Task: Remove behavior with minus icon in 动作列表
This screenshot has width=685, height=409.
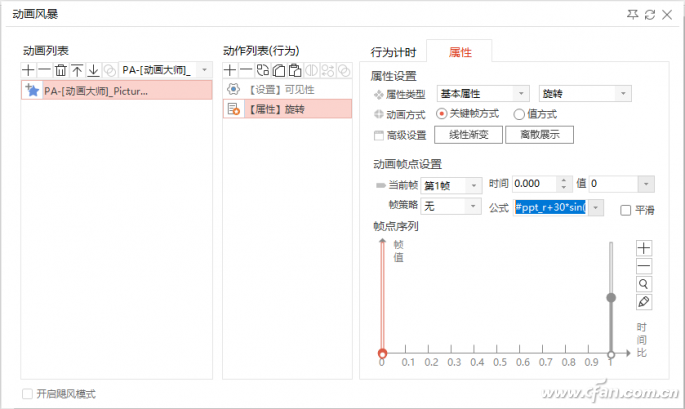Action: [246, 70]
